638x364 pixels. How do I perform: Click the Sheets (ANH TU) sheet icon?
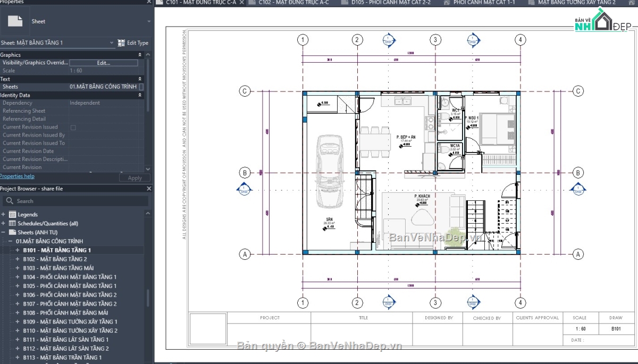[x=13, y=232]
